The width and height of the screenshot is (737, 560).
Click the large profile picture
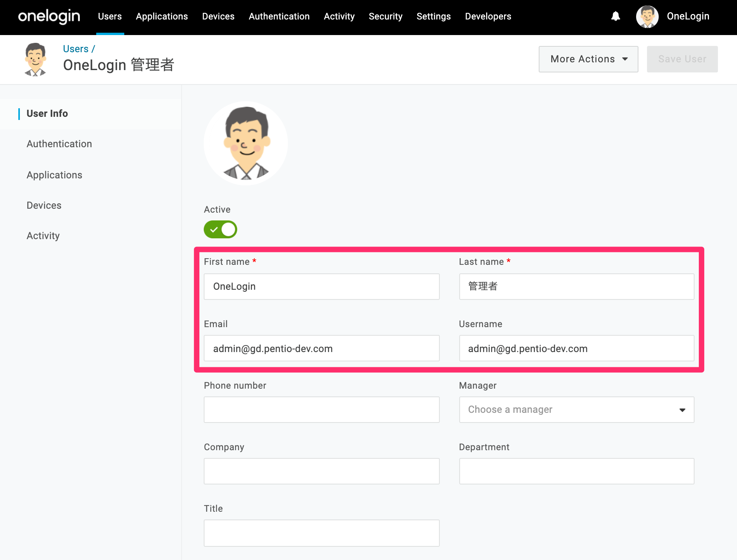[x=246, y=143]
